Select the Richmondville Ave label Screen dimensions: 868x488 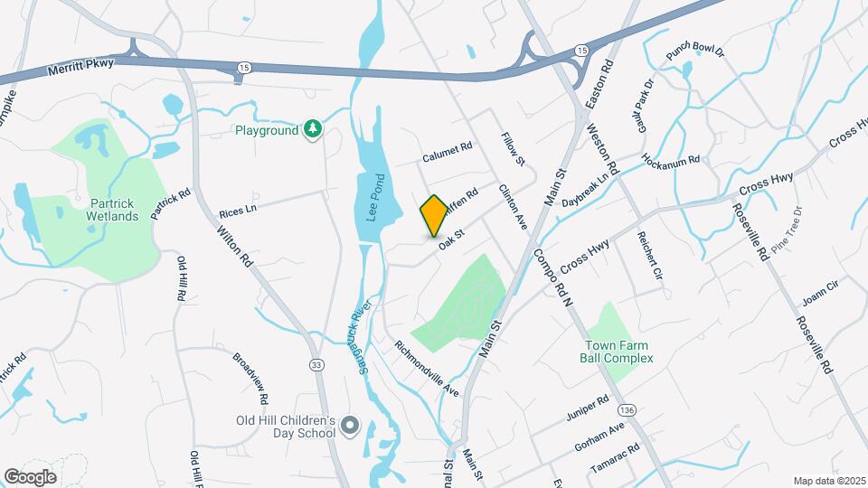pyautogui.click(x=426, y=369)
